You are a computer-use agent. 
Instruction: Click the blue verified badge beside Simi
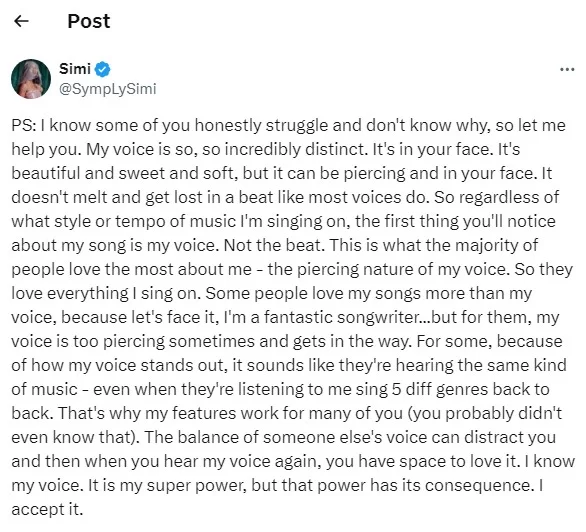point(102,69)
